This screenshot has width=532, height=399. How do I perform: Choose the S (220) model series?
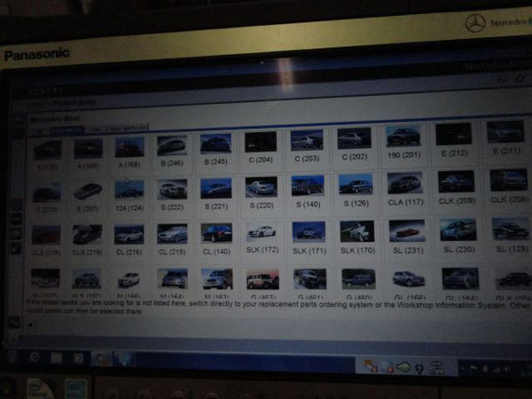pyautogui.click(x=262, y=193)
